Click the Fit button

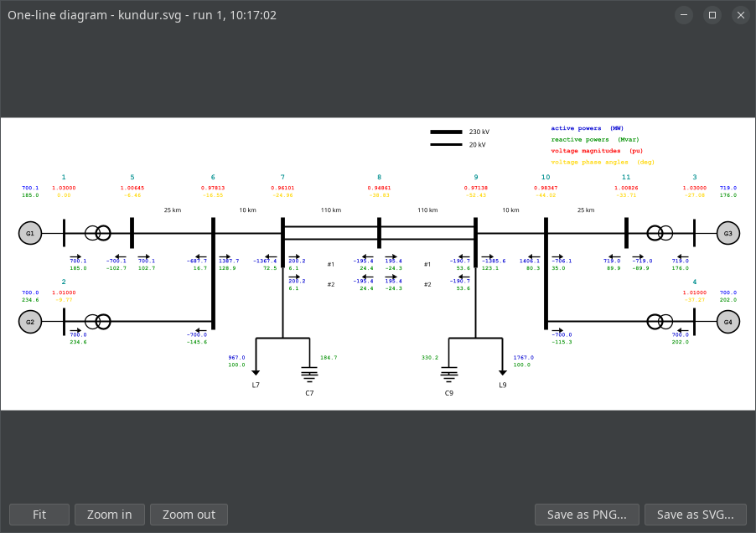click(39, 515)
